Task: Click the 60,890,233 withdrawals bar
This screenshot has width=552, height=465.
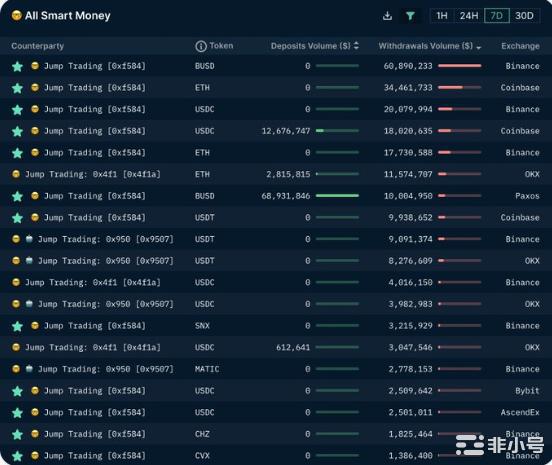Action: coord(459,66)
